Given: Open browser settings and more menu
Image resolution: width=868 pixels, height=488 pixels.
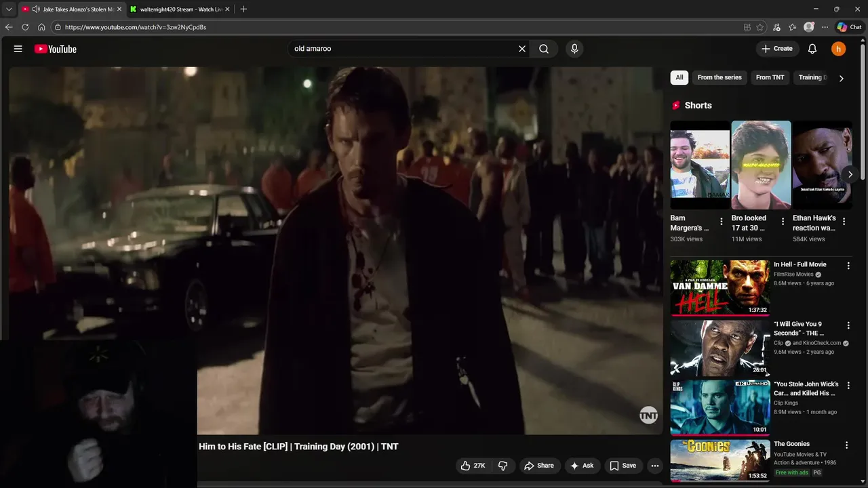Looking at the screenshot, I should [825, 27].
